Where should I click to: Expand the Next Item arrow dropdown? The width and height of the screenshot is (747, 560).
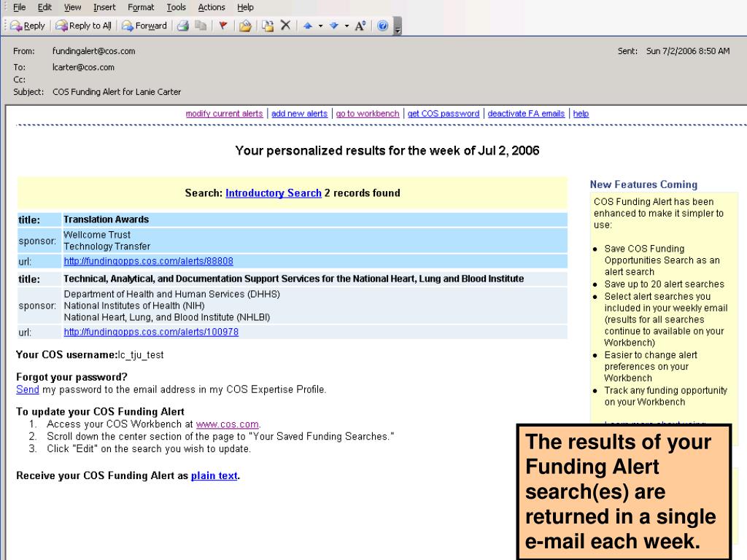347,26
